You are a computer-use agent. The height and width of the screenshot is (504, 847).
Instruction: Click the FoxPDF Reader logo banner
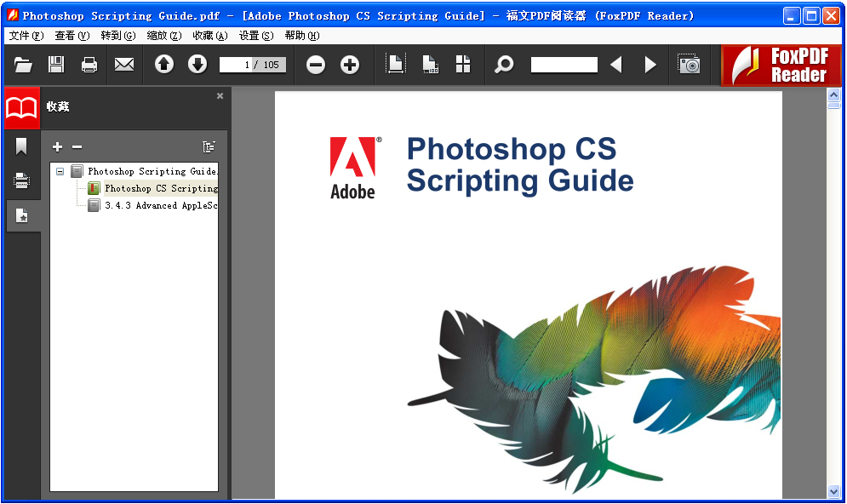click(781, 66)
